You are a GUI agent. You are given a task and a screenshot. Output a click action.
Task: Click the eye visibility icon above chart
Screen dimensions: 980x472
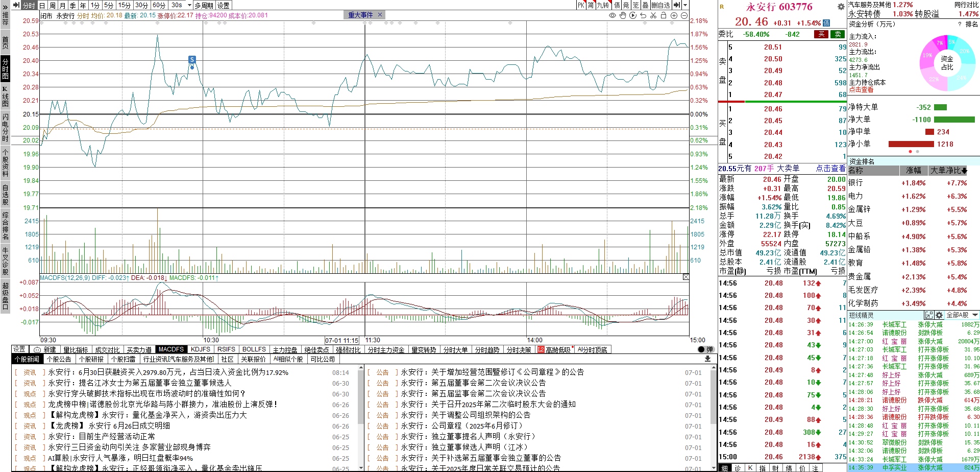612,15
